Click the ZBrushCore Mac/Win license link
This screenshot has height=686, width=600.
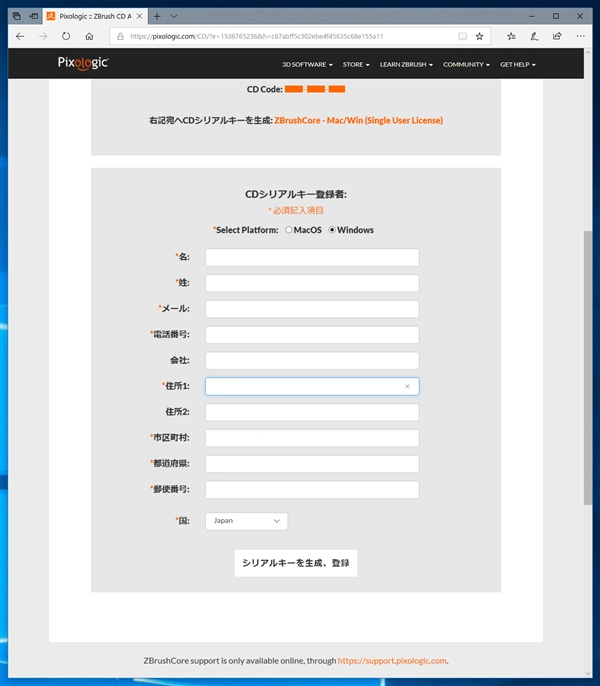tap(358, 120)
